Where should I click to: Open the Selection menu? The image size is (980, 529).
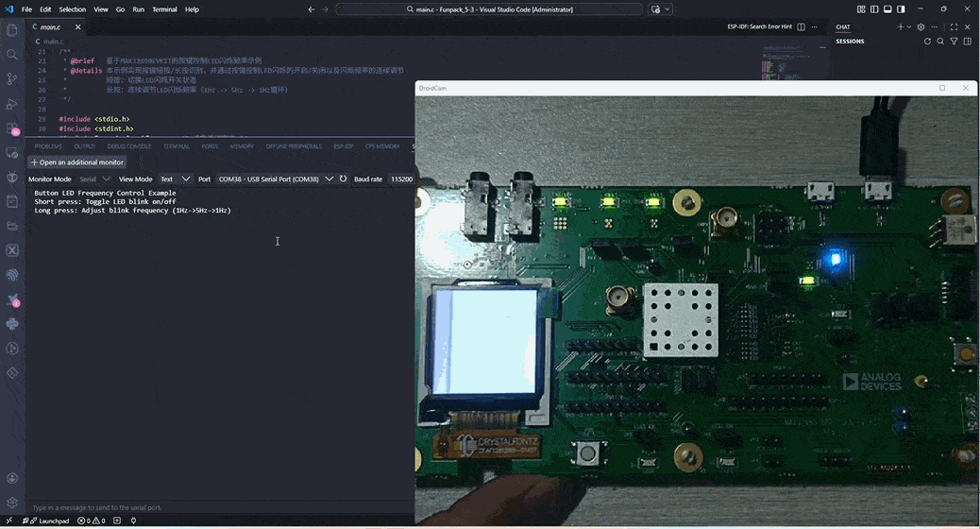[x=73, y=9]
